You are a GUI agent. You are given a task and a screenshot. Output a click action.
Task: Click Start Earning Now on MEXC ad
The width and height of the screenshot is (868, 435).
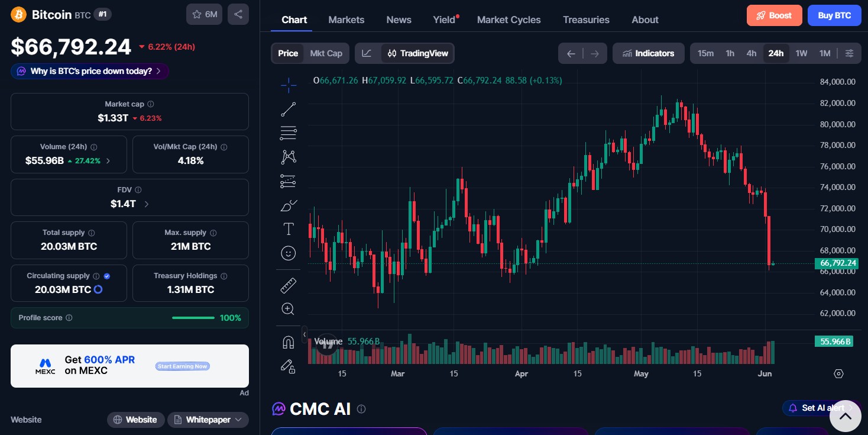[183, 366]
